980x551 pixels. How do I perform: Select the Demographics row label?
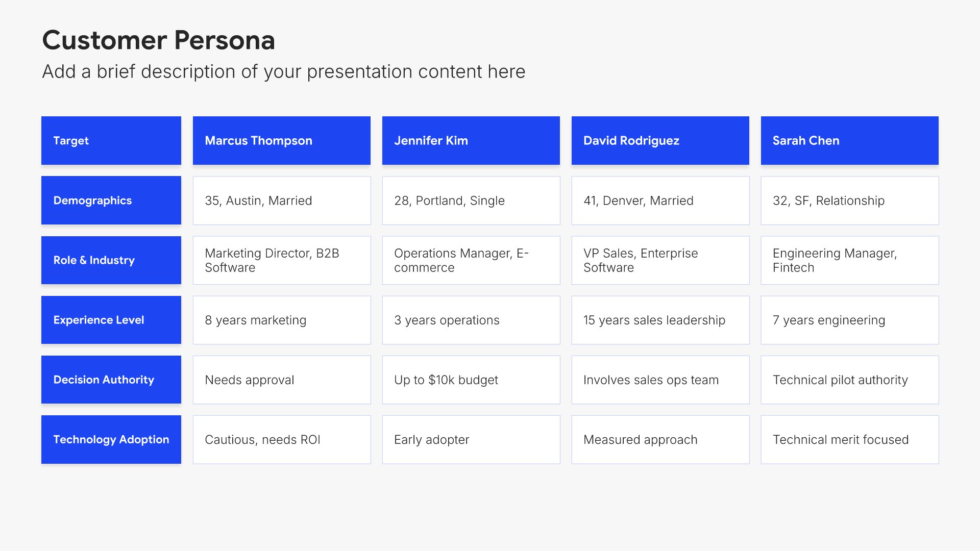pos(111,201)
